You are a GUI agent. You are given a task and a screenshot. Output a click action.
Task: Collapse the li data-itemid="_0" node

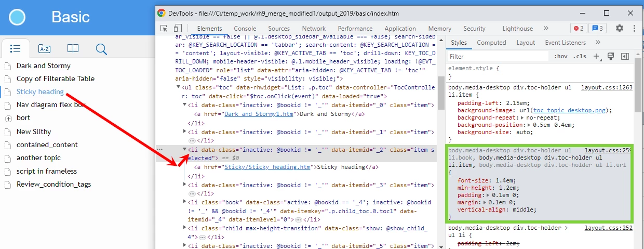point(185,105)
